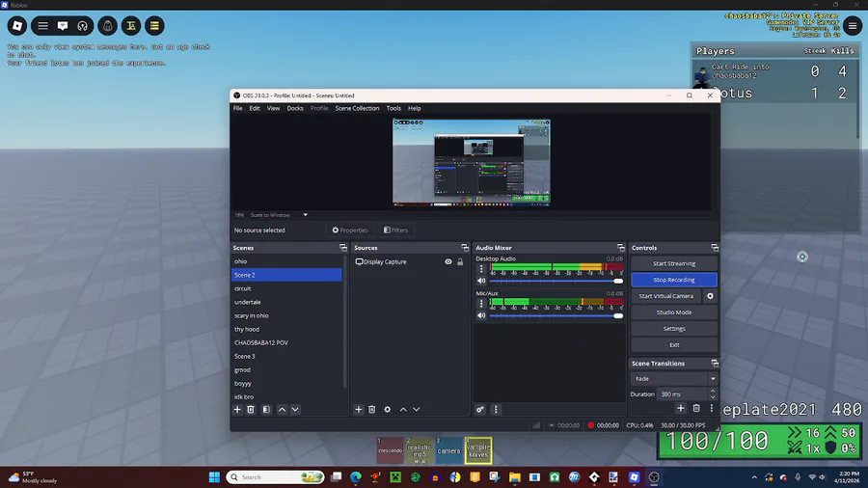Add a scene transition with plus icon
The image size is (868, 488).
click(x=681, y=408)
